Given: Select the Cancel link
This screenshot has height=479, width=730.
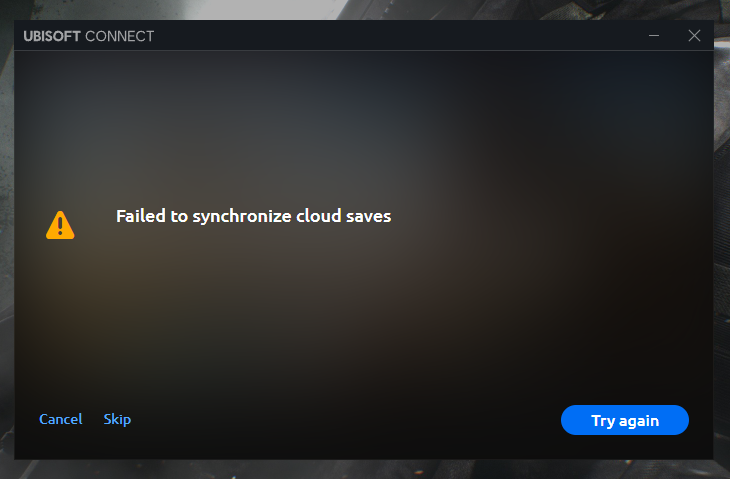Looking at the screenshot, I should (x=60, y=419).
